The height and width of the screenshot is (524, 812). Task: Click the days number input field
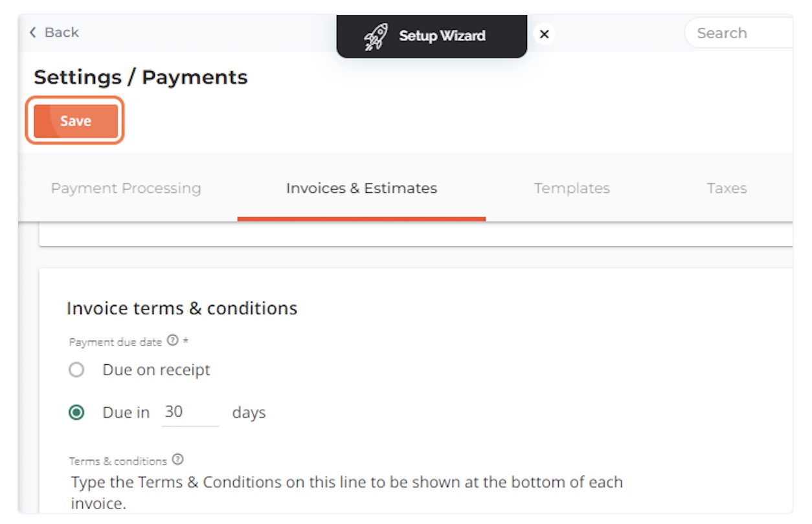(189, 412)
